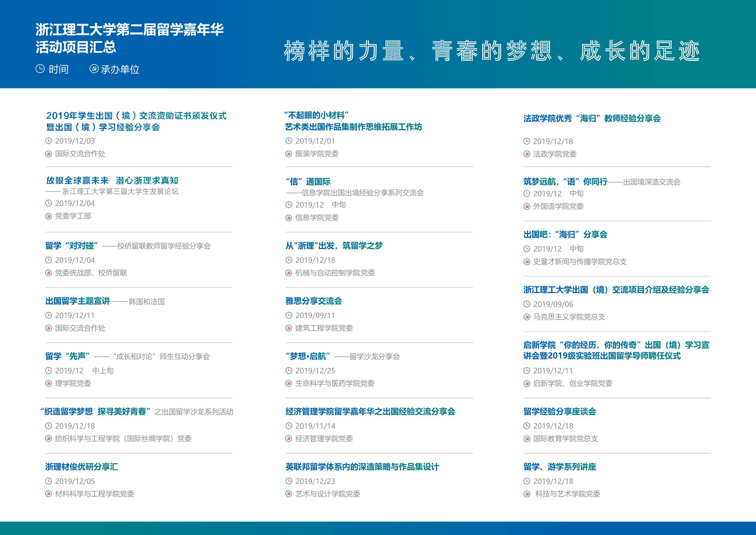Image resolution: width=756 pixels, height=535 pixels.
Task: Click the emblem icon beside 理学院党委
Action: tap(48, 384)
